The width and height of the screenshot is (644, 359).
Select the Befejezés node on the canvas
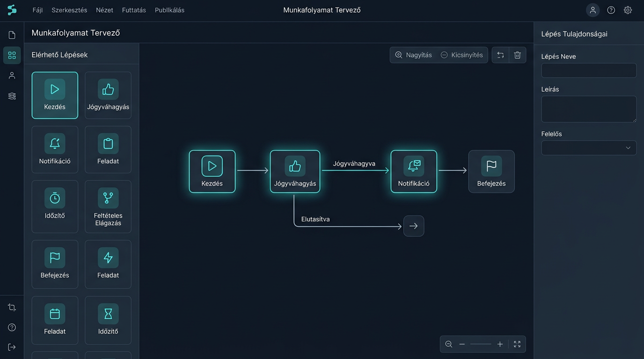491,172
